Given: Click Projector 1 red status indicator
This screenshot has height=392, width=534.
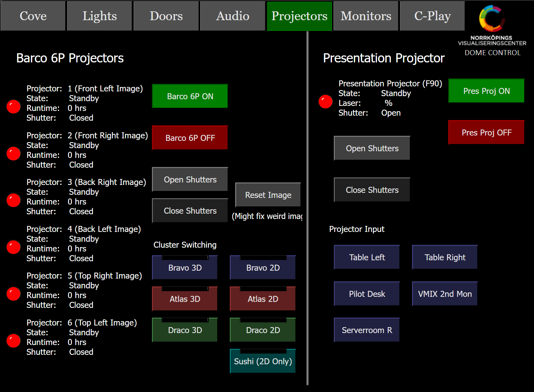Looking at the screenshot, I should pyautogui.click(x=14, y=107).
